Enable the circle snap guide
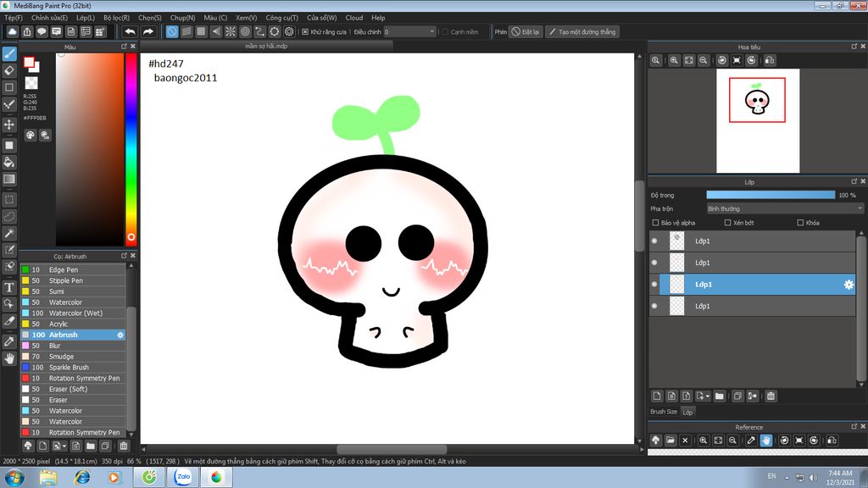The image size is (868, 488). coord(245,31)
